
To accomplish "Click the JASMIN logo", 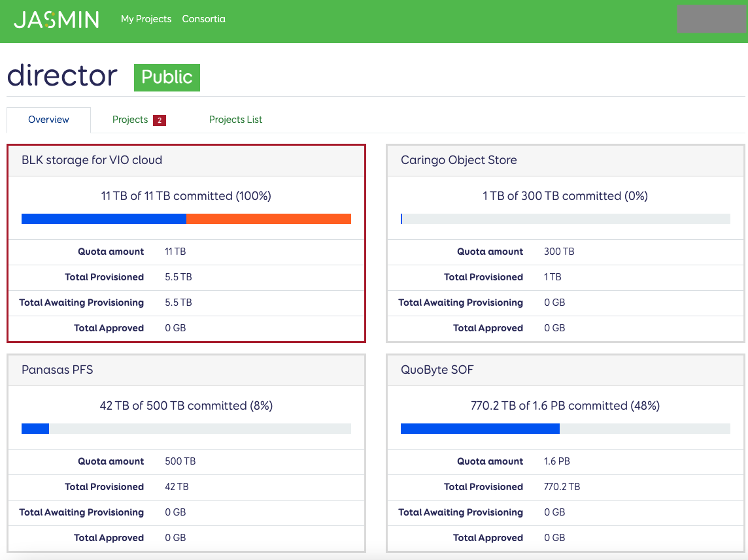I will coord(56,20).
